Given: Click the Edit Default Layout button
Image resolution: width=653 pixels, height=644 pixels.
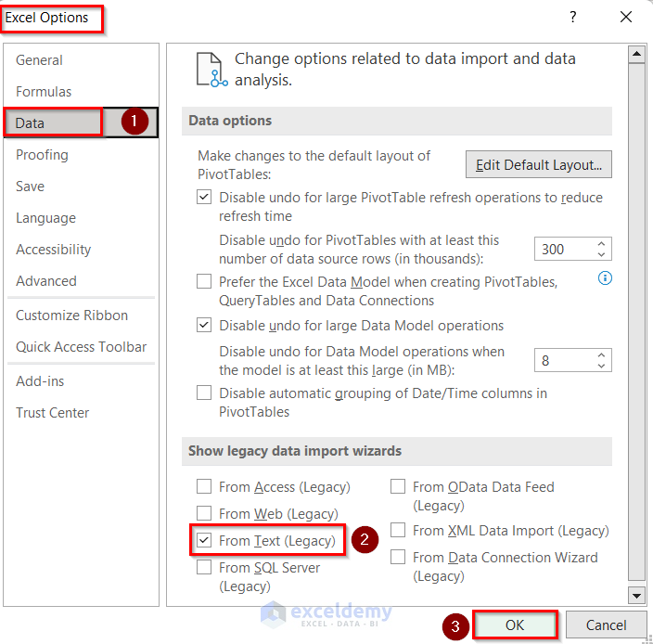Looking at the screenshot, I should 539,164.
